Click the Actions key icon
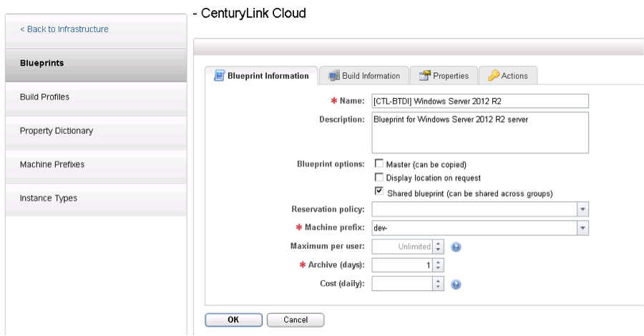Image resolution: width=644 pixels, height=336 pixels. (x=493, y=76)
